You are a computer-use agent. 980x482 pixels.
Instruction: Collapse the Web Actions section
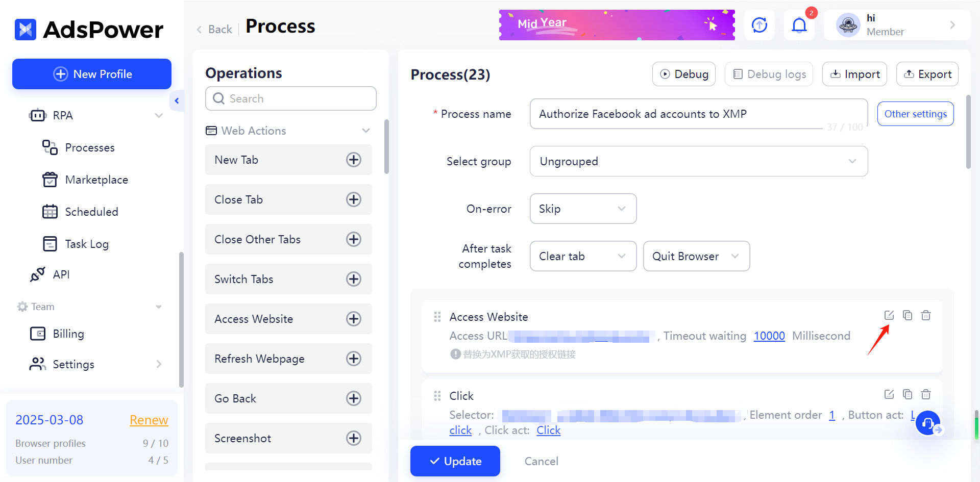coord(365,131)
